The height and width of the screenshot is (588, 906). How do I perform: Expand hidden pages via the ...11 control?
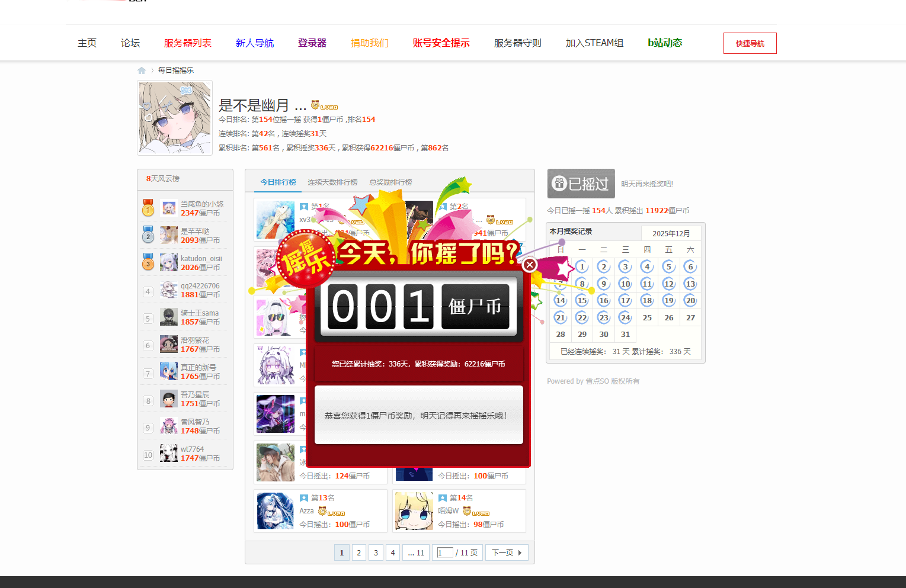416,552
